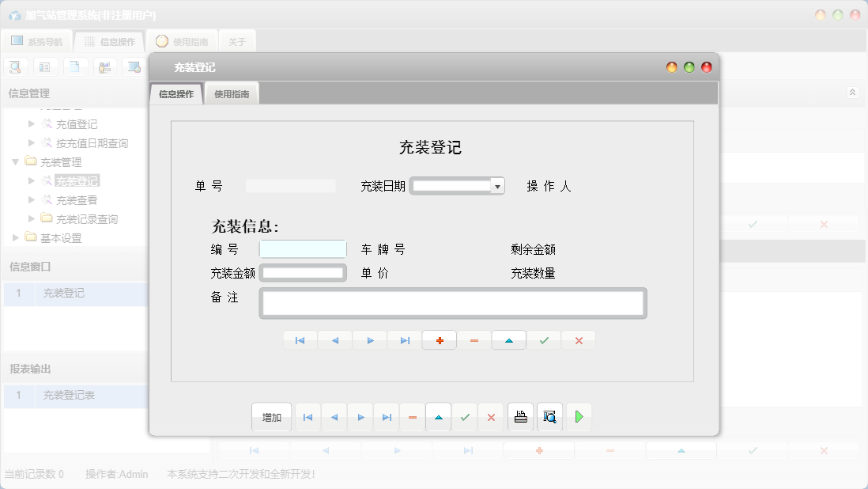Viewport: 868px width, 489px height.
Task: Delete a record with the minus icon
Action: coord(474,339)
